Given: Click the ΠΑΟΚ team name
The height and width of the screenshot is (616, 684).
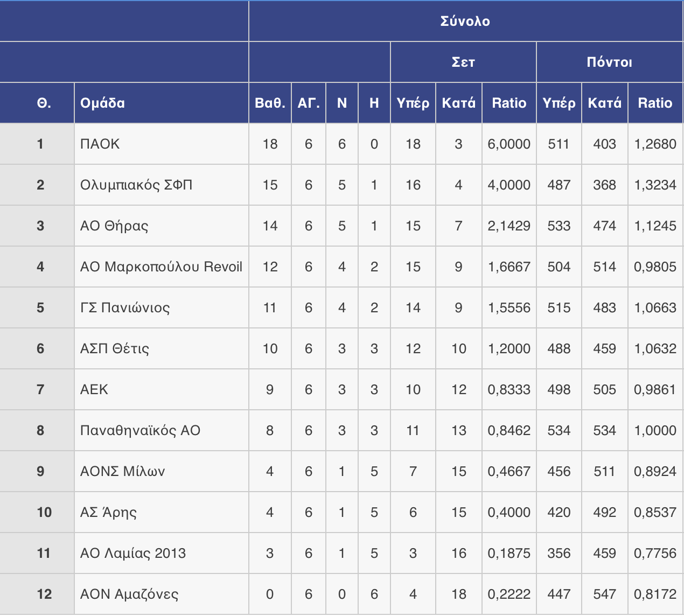Looking at the screenshot, I should tap(100, 144).
